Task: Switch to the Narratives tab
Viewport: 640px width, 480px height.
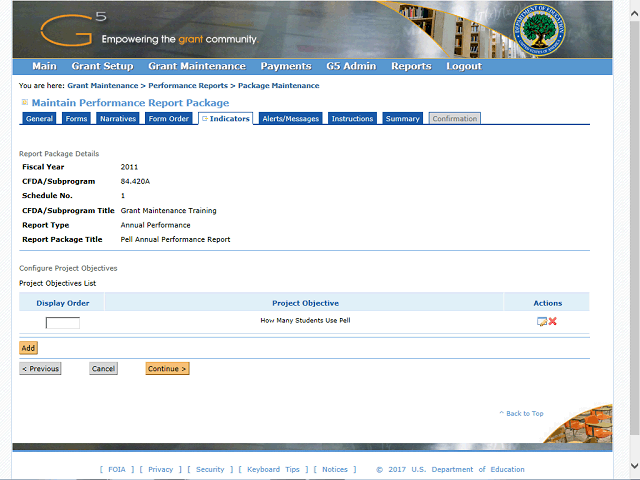Action: pos(118,118)
